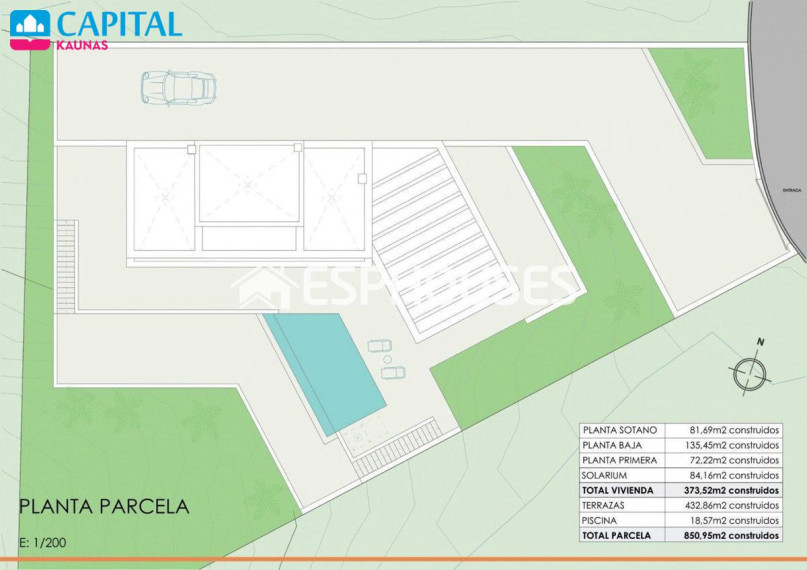Click the Capital Kaunas house logo icon
Screen dimensions: 807x570
point(30,29)
